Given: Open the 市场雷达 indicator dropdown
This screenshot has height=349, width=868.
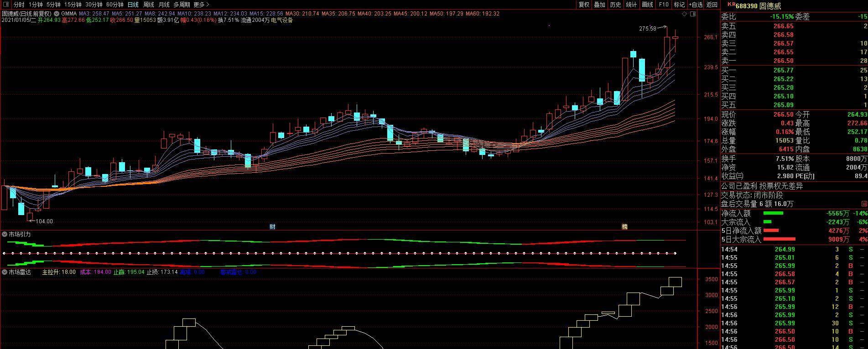Looking at the screenshot, I should click(x=5, y=272).
